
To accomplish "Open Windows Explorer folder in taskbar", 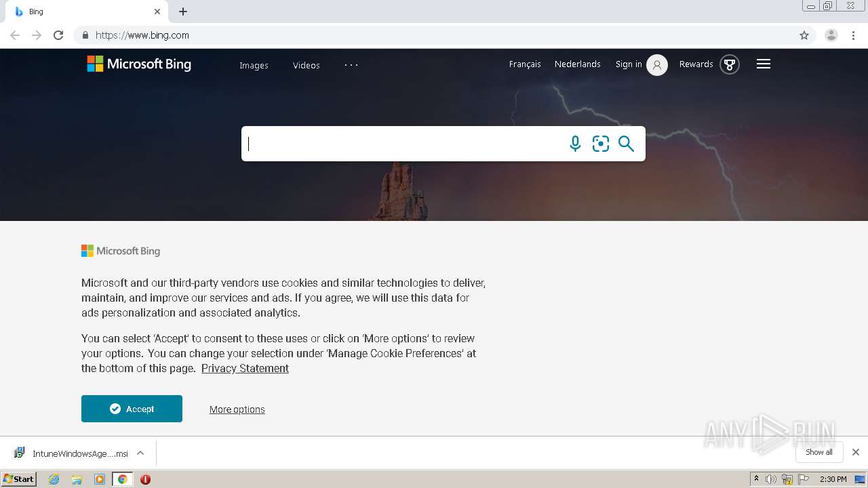I will pyautogui.click(x=77, y=479).
